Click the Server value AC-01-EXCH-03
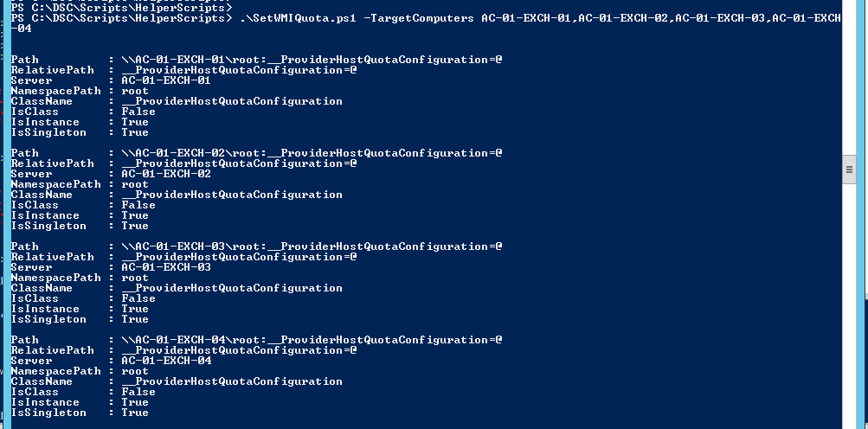The height and width of the screenshot is (429, 868). coord(166,267)
